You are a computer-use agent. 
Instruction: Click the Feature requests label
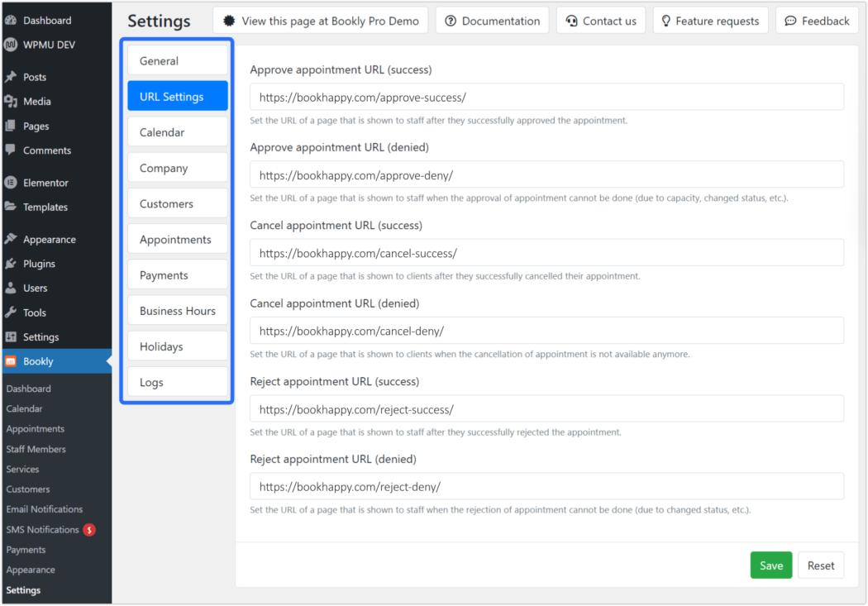717,21
